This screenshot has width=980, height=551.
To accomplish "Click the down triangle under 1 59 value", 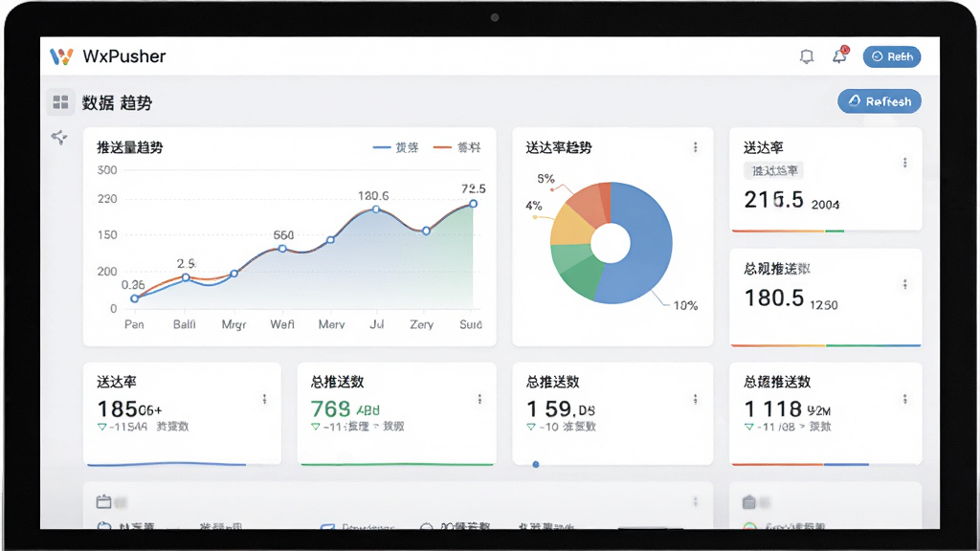I will coord(530,427).
